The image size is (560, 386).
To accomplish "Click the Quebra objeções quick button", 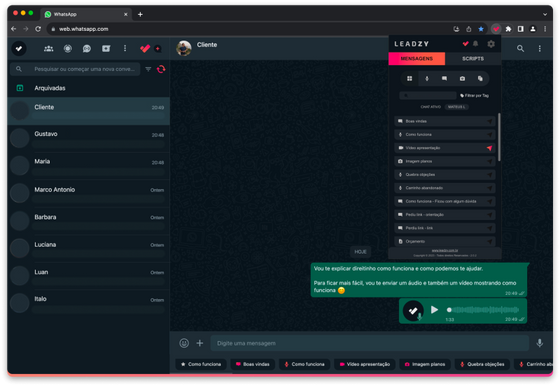I will 482,364.
